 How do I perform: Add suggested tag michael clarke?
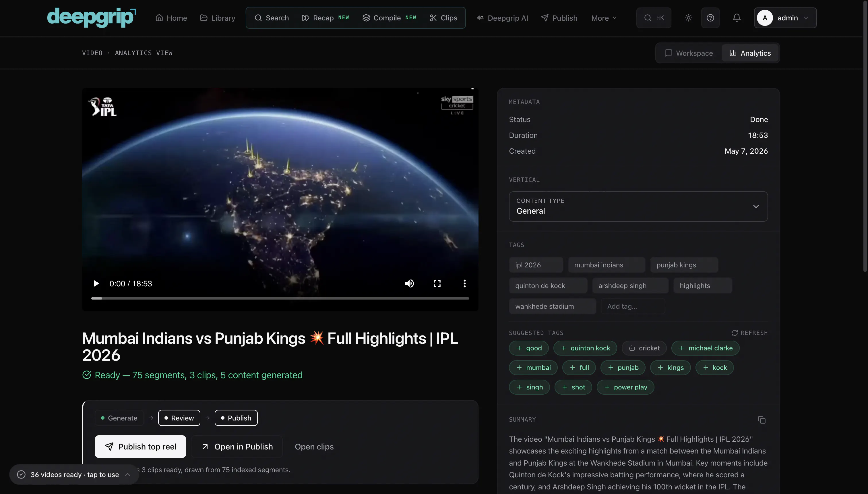pyautogui.click(x=705, y=348)
